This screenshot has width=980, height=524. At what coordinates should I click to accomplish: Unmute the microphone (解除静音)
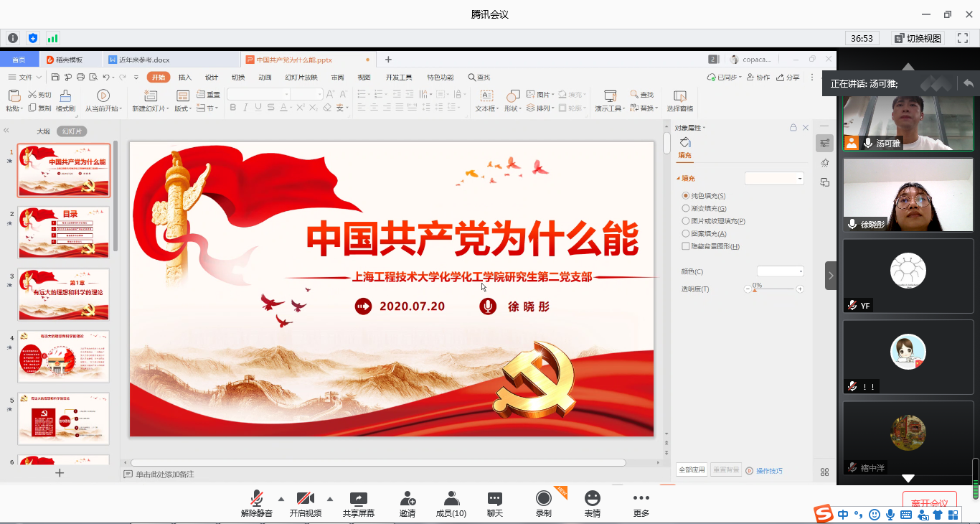click(x=256, y=503)
